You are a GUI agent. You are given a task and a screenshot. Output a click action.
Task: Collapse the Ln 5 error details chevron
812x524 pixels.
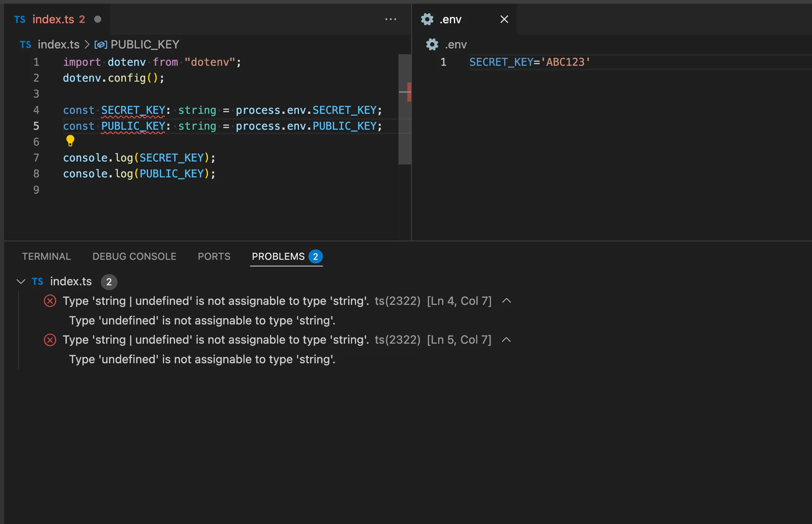[x=506, y=340]
